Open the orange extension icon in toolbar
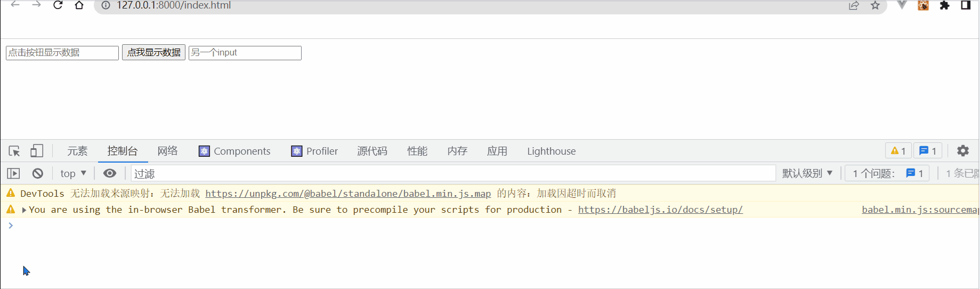Screen dimensions: 980x289 pos(923,5)
